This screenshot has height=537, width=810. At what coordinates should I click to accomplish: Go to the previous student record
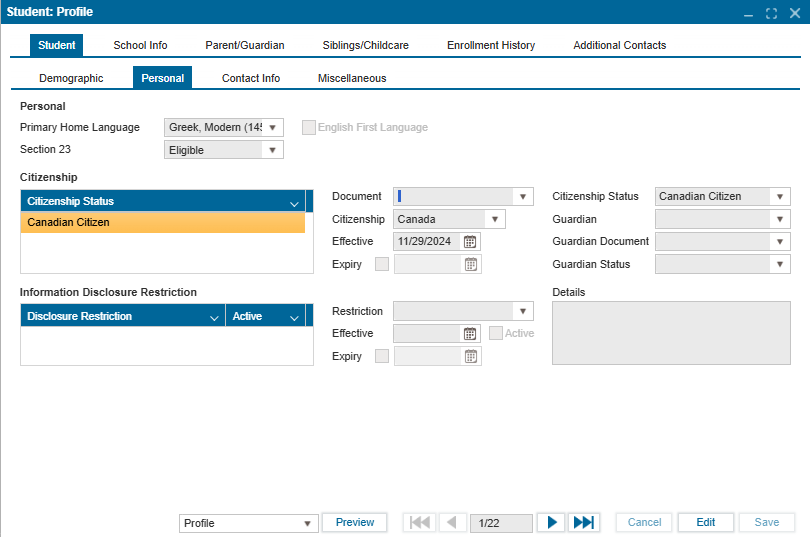click(452, 523)
